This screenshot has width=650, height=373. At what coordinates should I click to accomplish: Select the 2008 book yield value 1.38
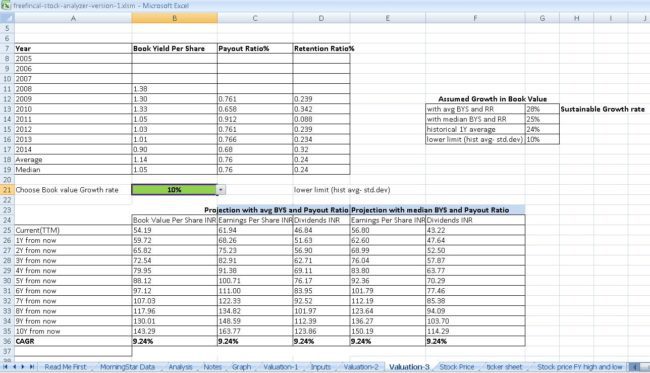(x=175, y=89)
